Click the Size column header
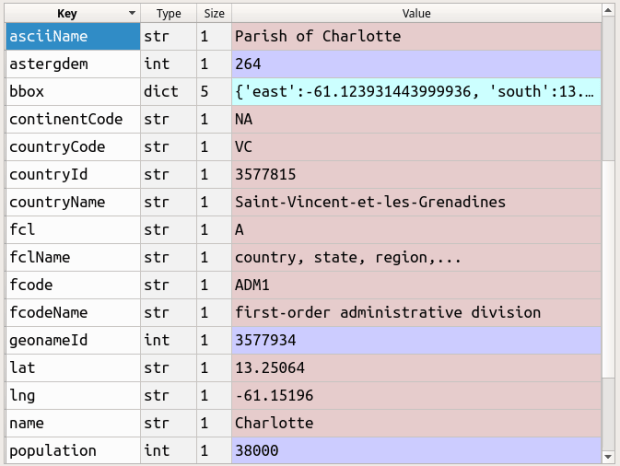620x466 pixels. coord(214,13)
